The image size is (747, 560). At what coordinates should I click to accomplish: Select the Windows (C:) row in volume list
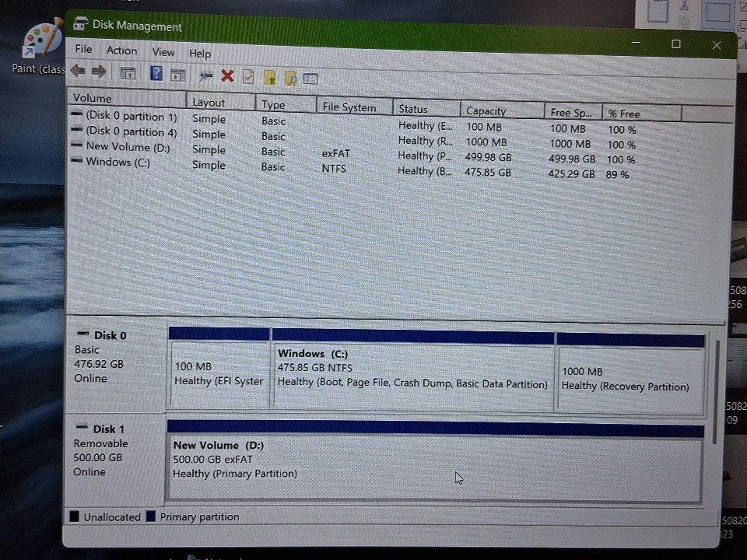pos(352,168)
